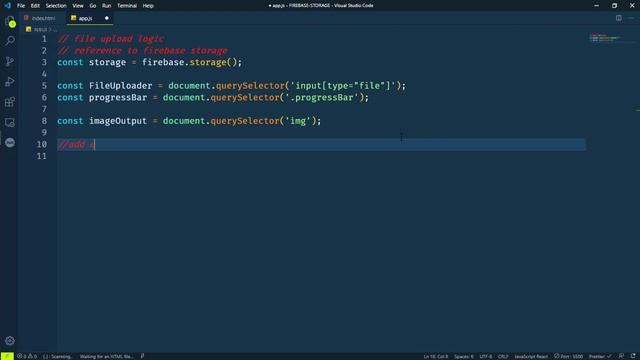Click app.js in the breadcrumb
Image resolution: width=640 pixels, height=360 pixels.
tap(40, 29)
